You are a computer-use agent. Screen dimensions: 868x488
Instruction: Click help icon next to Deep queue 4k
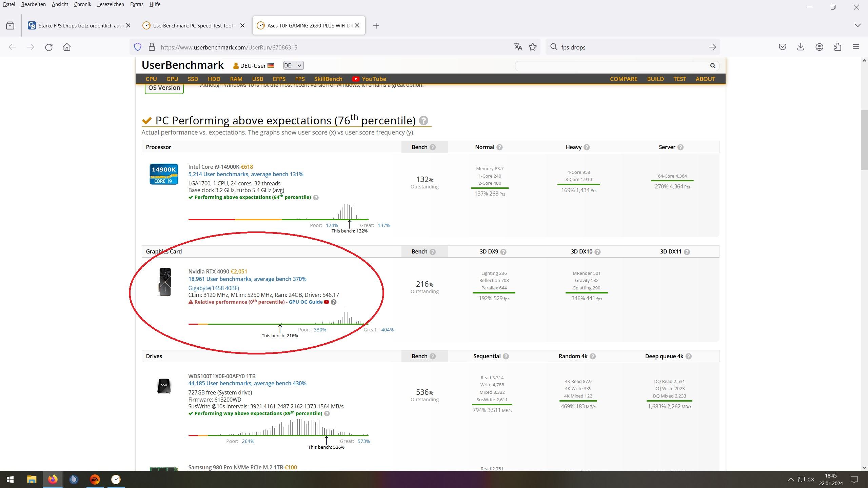(689, 357)
